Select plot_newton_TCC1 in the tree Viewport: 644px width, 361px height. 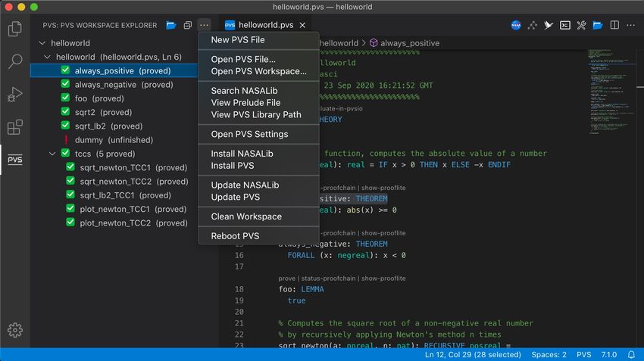tap(114, 209)
